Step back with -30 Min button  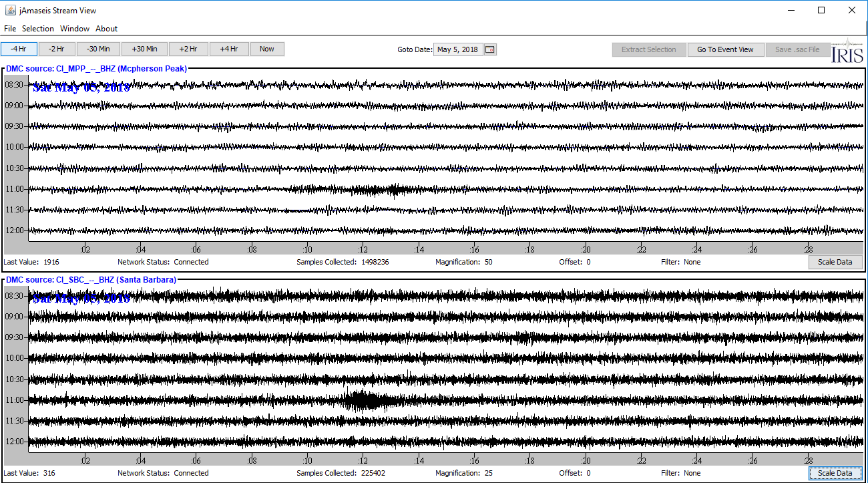[98, 49]
